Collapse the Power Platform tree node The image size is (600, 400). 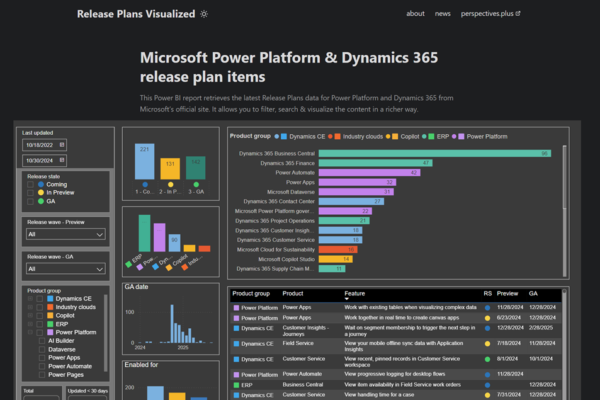pos(30,333)
